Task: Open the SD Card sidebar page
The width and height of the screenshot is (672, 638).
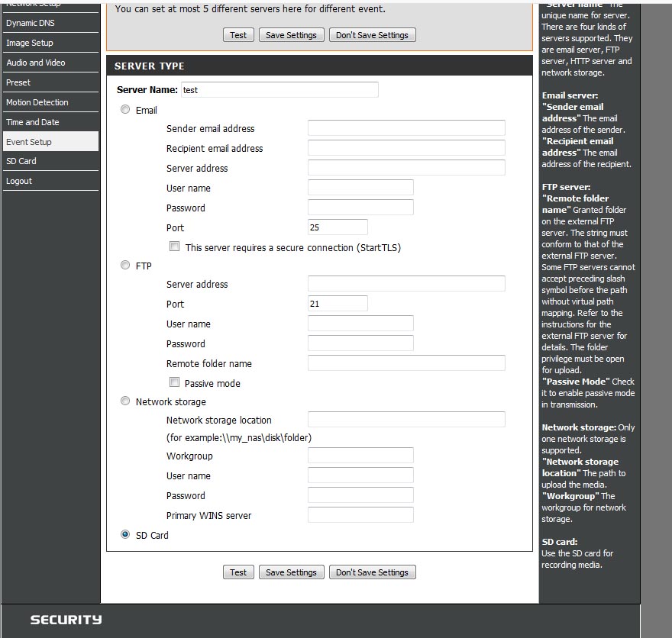Action: click(x=21, y=161)
